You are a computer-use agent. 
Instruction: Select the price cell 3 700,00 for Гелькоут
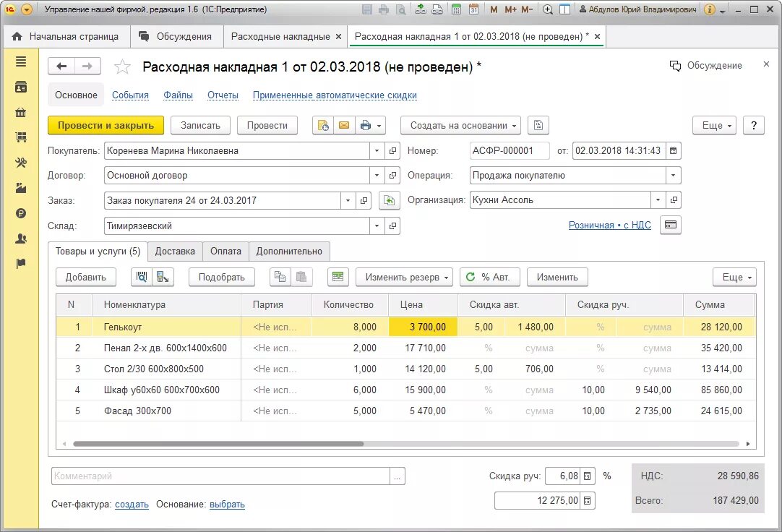tap(423, 327)
